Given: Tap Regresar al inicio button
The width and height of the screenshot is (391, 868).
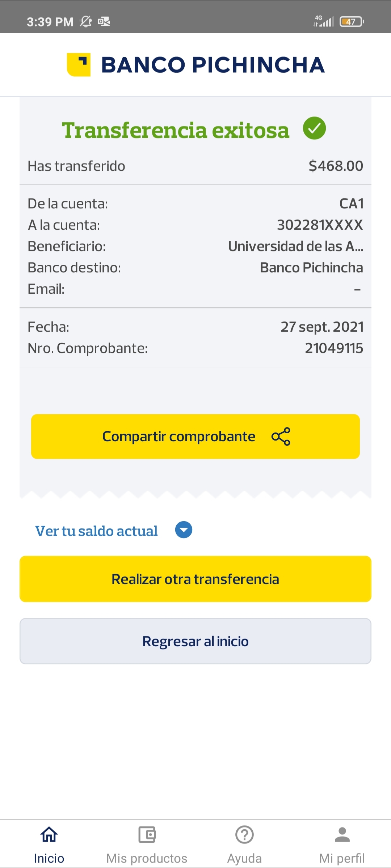Looking at the screenshot, I should [x=195, y=641].
